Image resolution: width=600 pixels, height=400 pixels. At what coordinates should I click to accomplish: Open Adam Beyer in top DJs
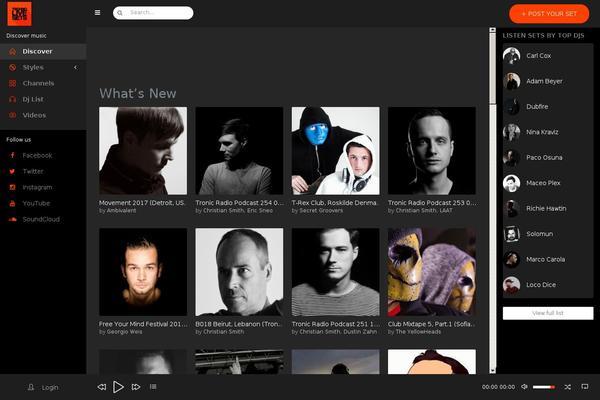point(544,81)
